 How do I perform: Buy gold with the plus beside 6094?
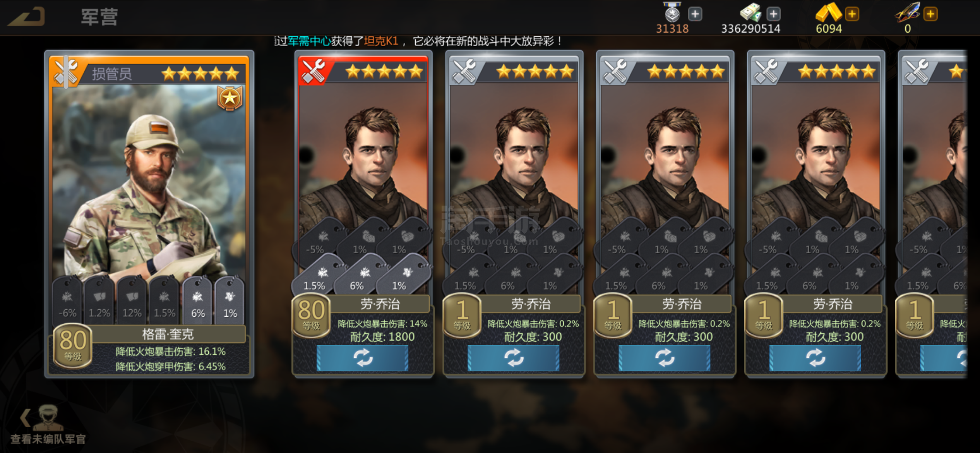click(852, 14)
